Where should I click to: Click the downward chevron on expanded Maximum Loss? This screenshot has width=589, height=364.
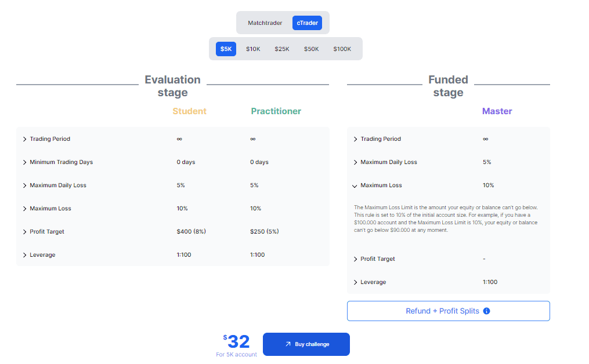point(355,185)
